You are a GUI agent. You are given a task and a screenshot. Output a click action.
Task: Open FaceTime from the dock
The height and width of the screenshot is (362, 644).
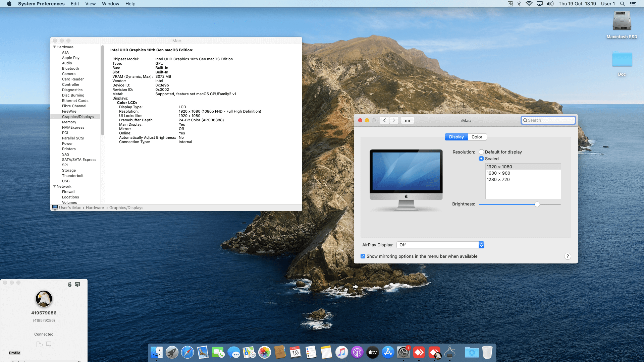pos(218,352)
